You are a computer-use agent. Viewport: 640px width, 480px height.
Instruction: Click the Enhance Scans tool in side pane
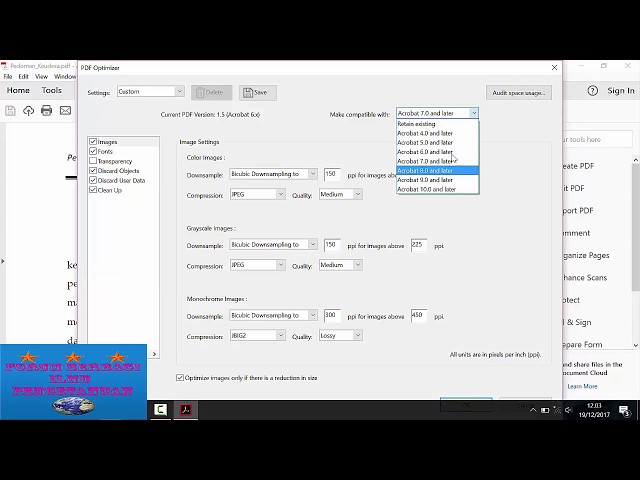(584, 278)
